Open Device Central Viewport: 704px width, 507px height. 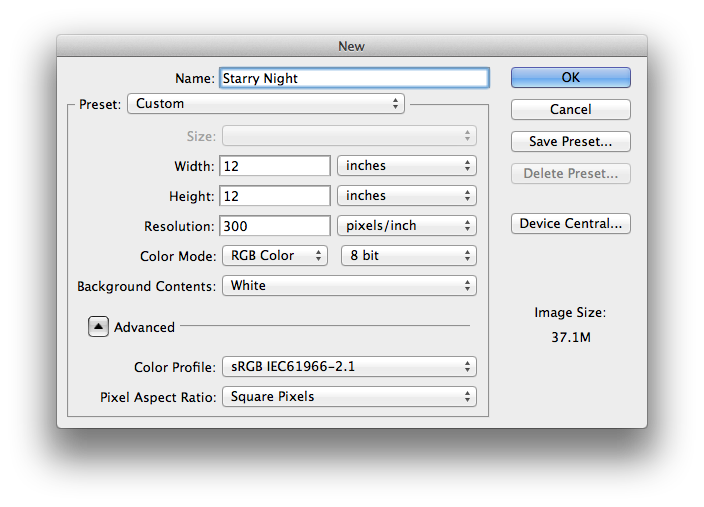(571, 224)
